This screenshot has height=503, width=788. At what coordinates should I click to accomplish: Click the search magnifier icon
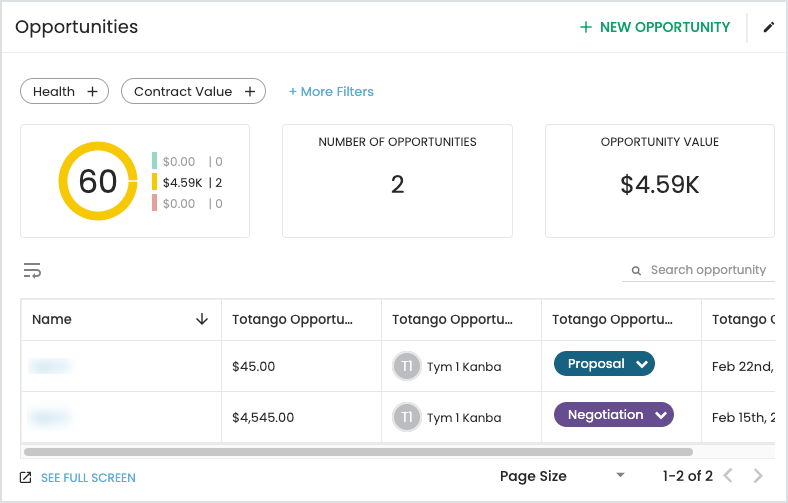[x=636, y=271]
